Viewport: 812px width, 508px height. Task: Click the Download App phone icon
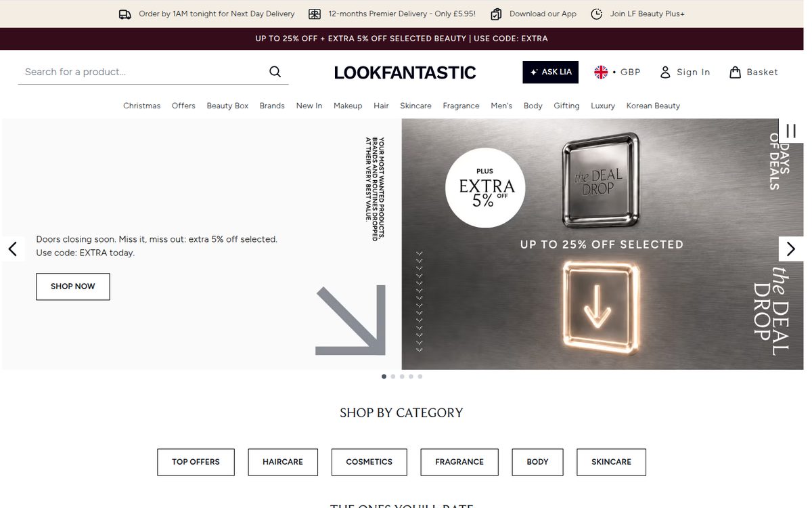point(497,14)
